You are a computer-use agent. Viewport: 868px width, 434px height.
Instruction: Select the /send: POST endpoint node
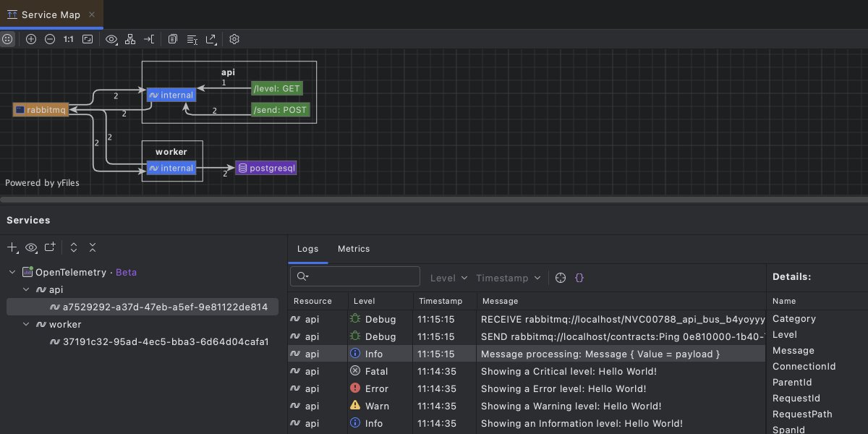coord(281,110)
